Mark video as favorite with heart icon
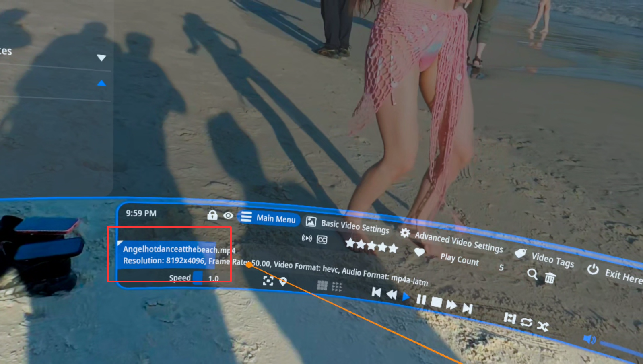 (x=419, y=252)
